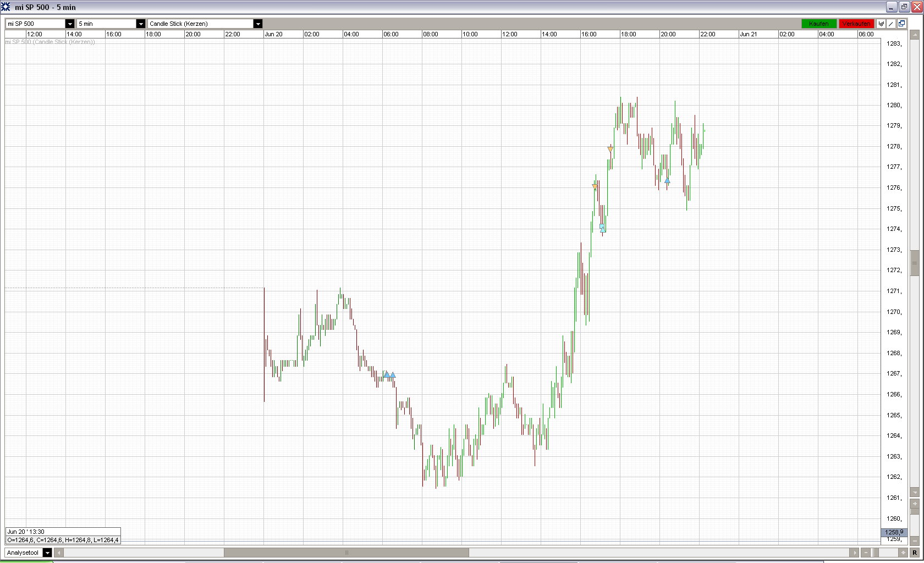Click the 1280 price axis label
Screen dimensions: 924x563
tap(894, 105)
